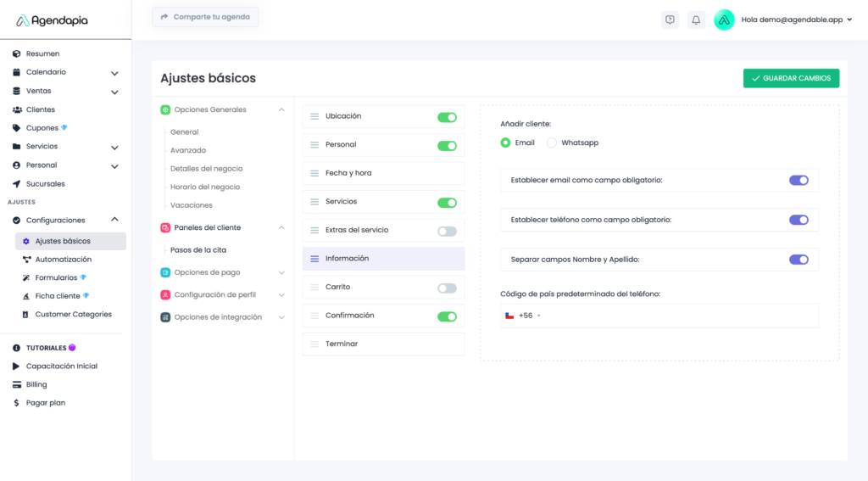This screenshot has height=481, width=868.
Task: Click the Agendapia logo
Action: (52, 20)
